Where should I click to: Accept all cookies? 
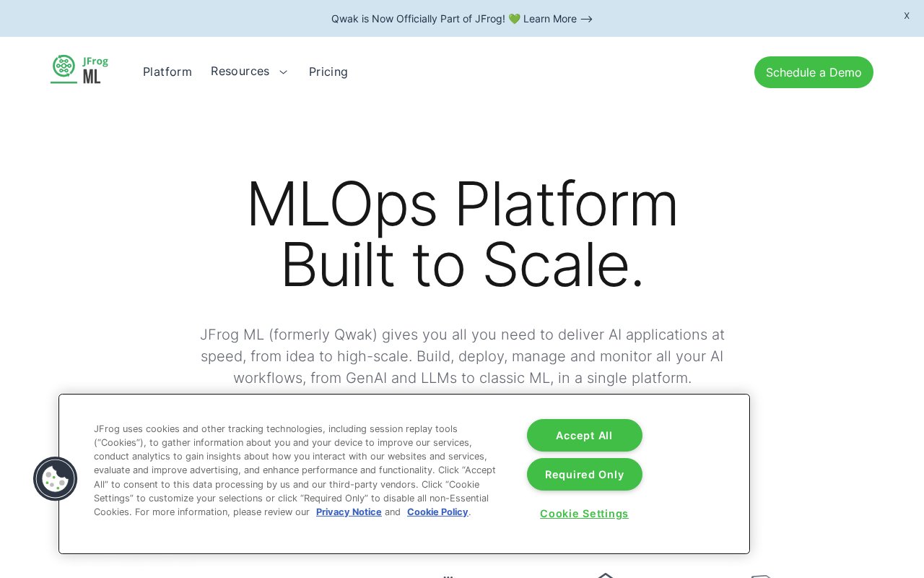(x=584, y=436)
